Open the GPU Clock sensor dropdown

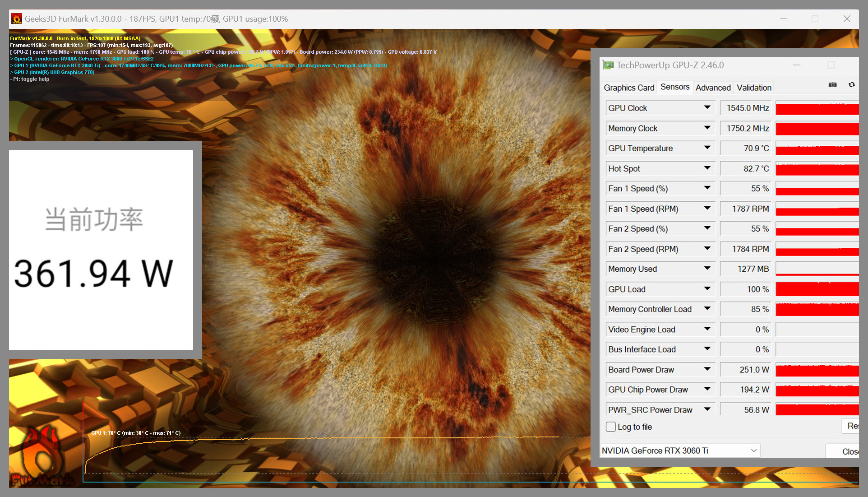(707, 108)
